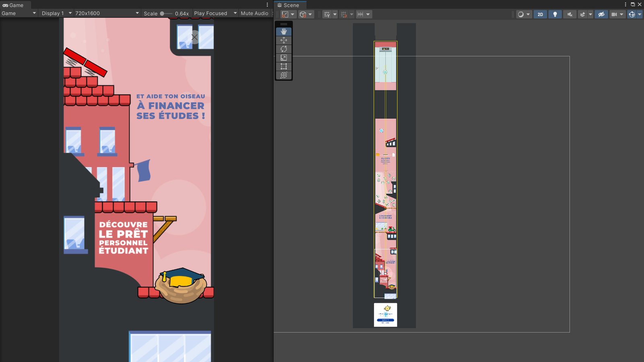The image size is (644, 362).
Task: Open the Display 1 dropdown
Action: [x=56, y=13]
